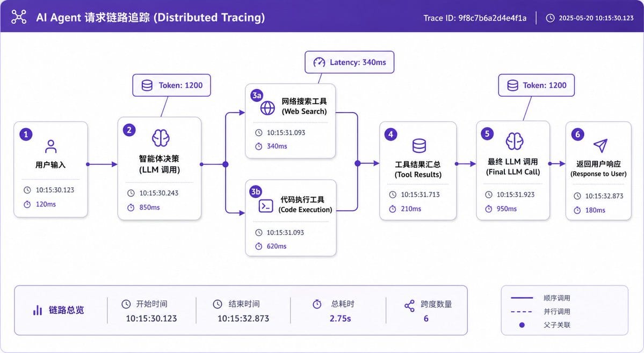Select the Token: 1200 badge above 智能体决策

(x=172, y=85)
